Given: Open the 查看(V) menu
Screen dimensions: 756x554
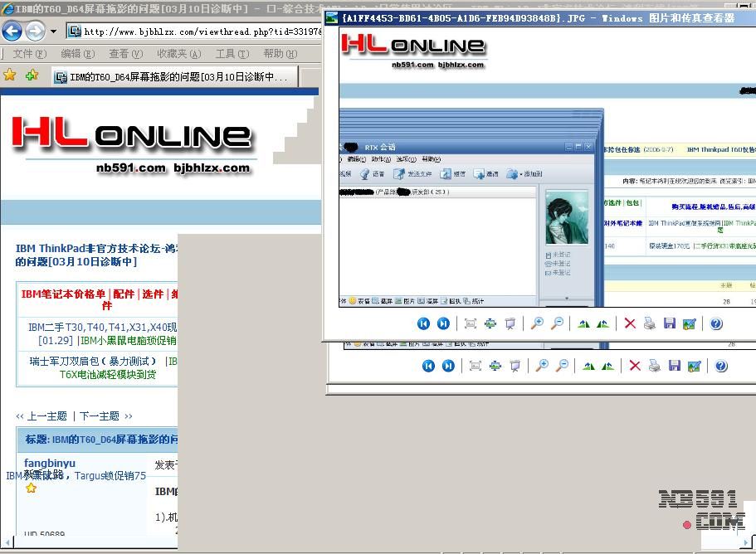Looking at the screenshot, I should pos(126,53).
